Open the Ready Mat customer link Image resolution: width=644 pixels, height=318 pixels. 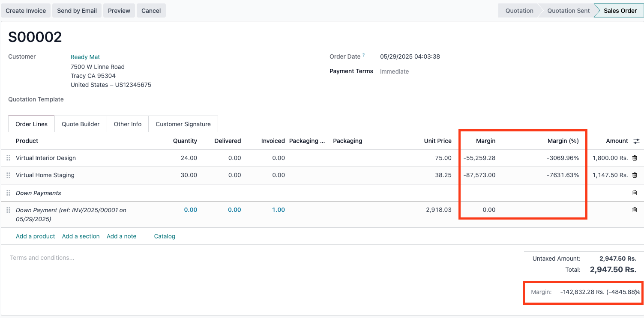[85, 57]
